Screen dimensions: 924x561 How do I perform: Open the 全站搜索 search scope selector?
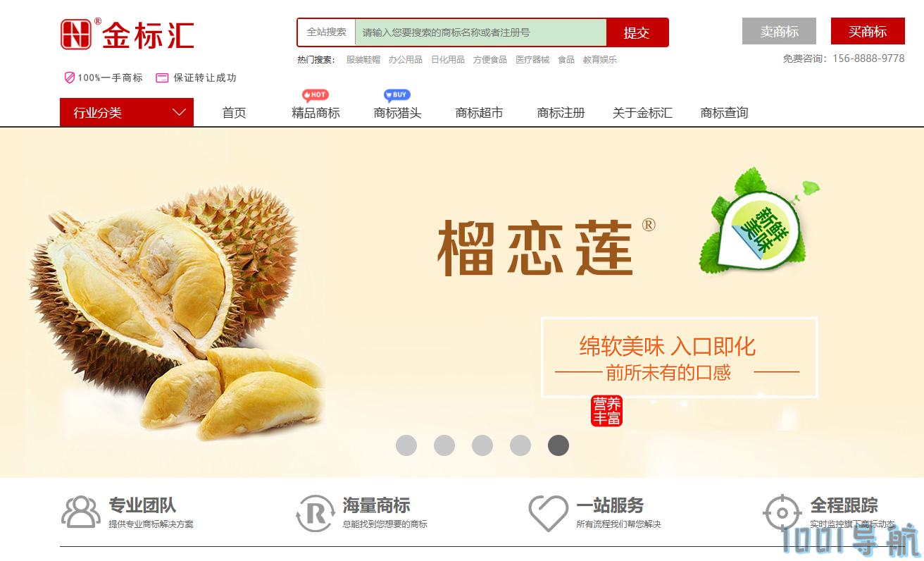(x=327, y=32)
